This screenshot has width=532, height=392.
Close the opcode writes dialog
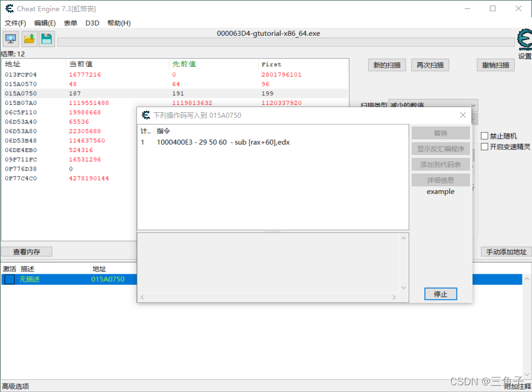pyautogui.click(x=463, y=115)
